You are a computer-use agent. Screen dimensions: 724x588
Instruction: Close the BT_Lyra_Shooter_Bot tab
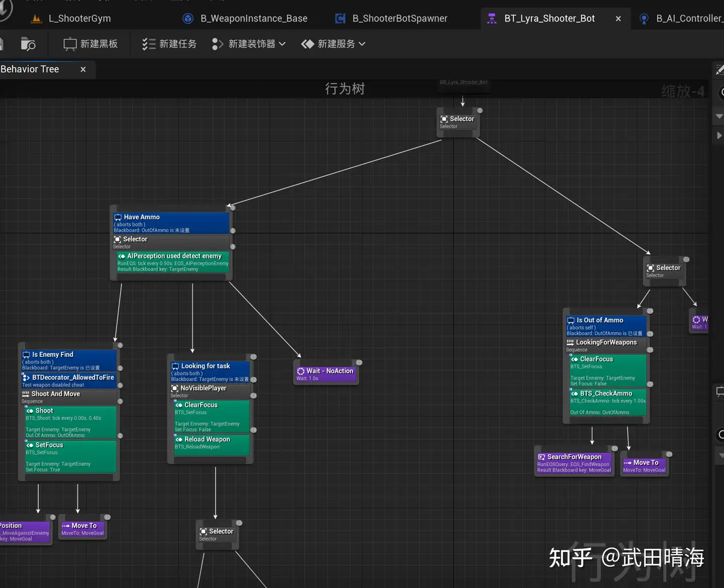point(618,19)
